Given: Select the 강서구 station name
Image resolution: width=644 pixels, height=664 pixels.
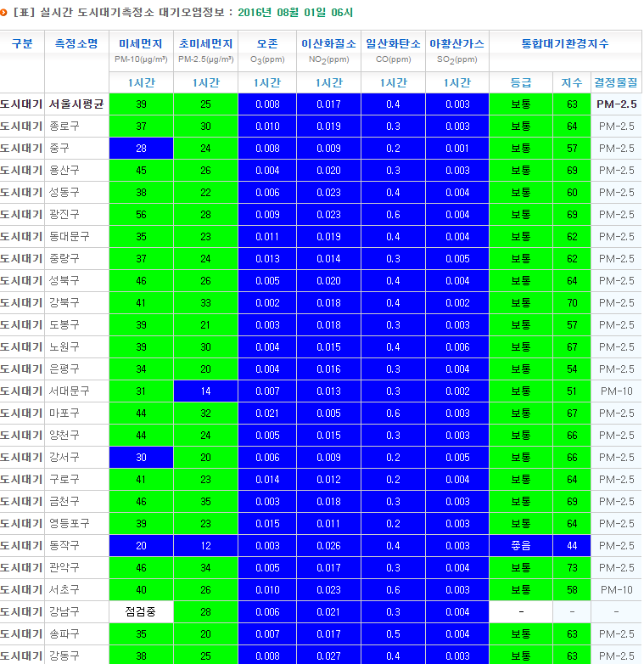Looking at the screenshot, I should coord(64,458).
